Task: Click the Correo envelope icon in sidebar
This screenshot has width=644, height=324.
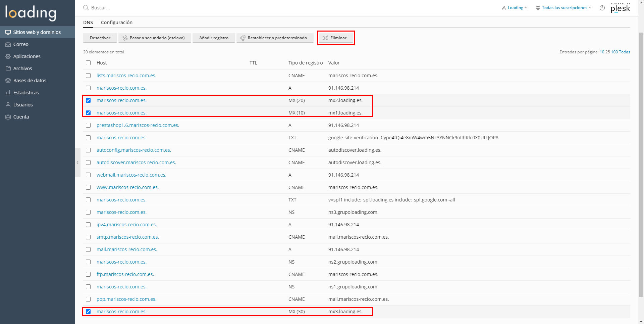Action: tap(8, 44)
